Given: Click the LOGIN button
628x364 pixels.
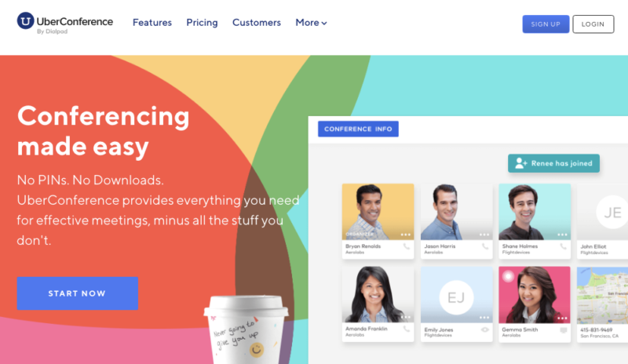Looking at the screenshot, I should point(593,24).
